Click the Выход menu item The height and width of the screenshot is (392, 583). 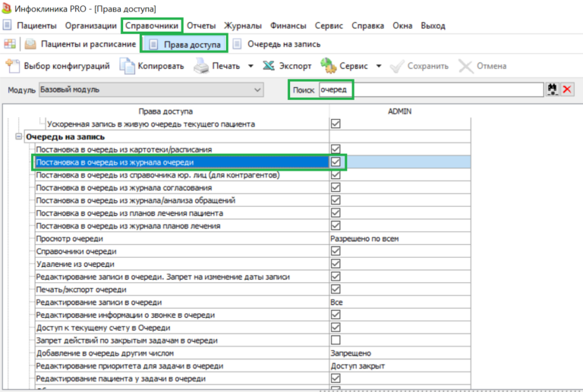(433, 26)
